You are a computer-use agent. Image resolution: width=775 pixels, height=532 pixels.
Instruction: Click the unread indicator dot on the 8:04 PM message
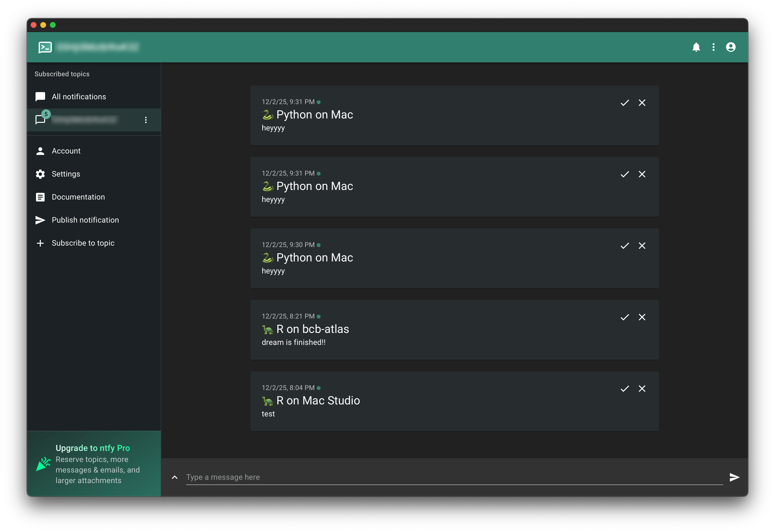tap(319, 388)
